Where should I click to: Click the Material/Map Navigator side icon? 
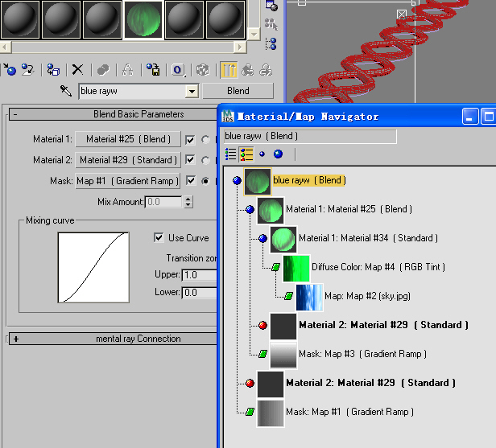click(x=271, y=43)
